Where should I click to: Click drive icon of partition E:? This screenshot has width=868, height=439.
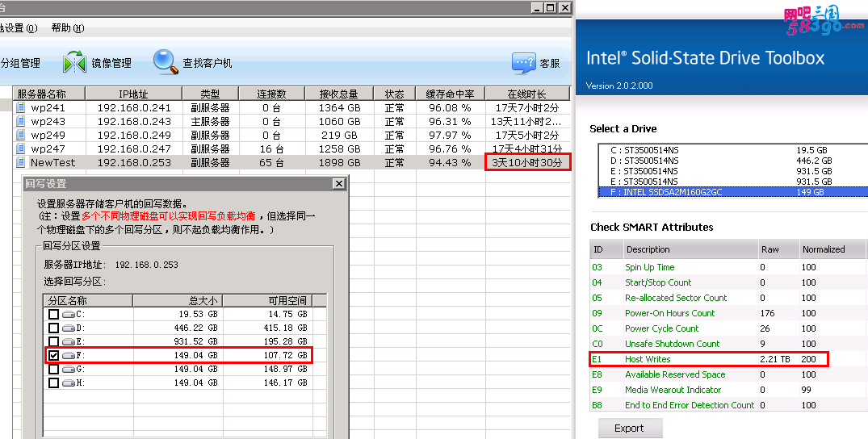(69, 342)
